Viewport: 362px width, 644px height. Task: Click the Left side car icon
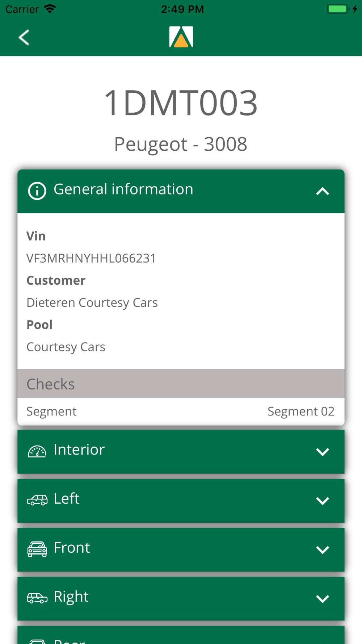point(37,500)
